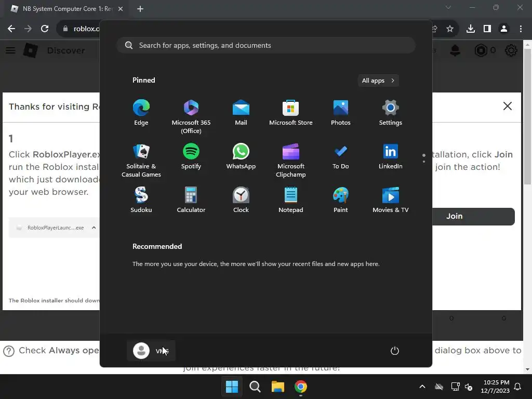Open the Clock app

[x=241, y=200]
